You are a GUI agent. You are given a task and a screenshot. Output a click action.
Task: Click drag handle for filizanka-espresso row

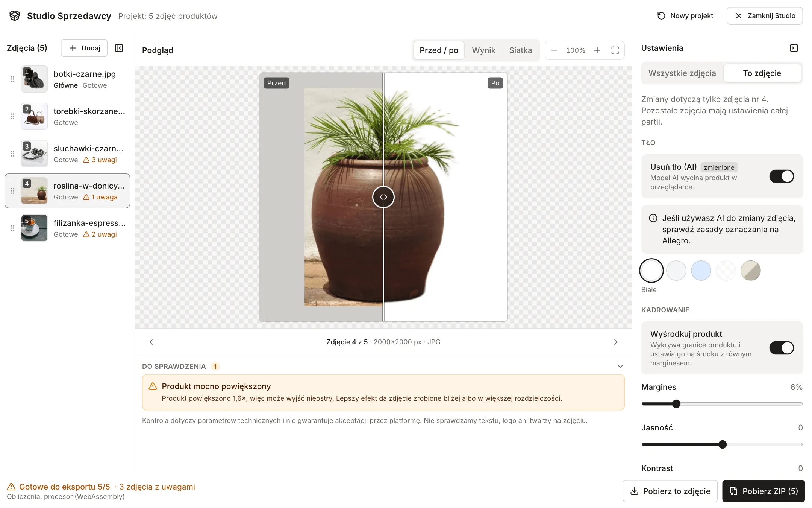(12, 228)
